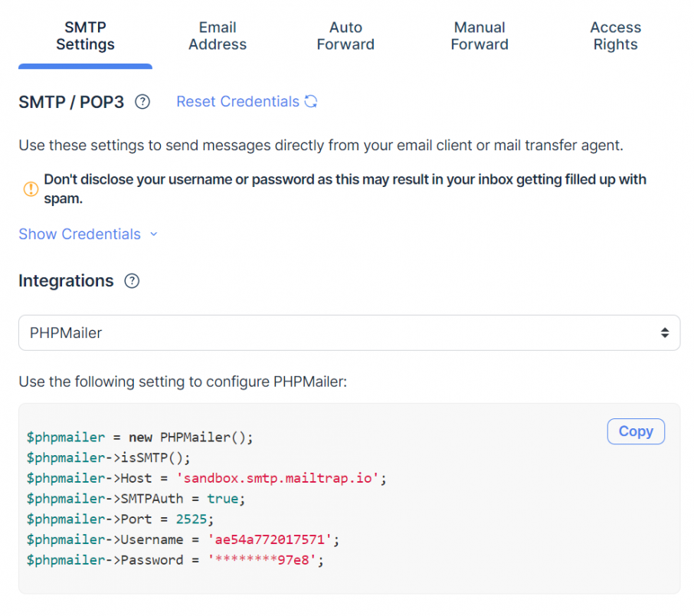Click the refresh icon next to Reset Credentials
The width and height of the screenshot is (694, 616).
(x=310, y=101)
